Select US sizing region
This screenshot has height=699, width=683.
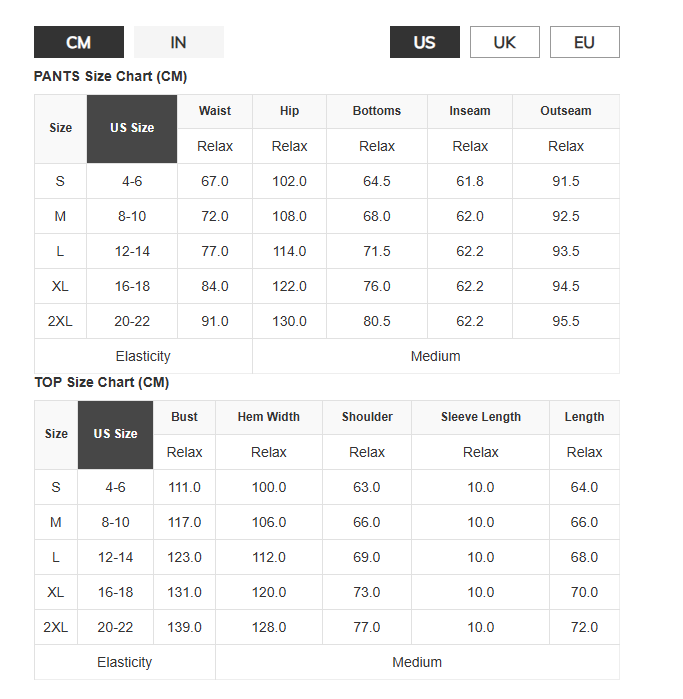424,42
